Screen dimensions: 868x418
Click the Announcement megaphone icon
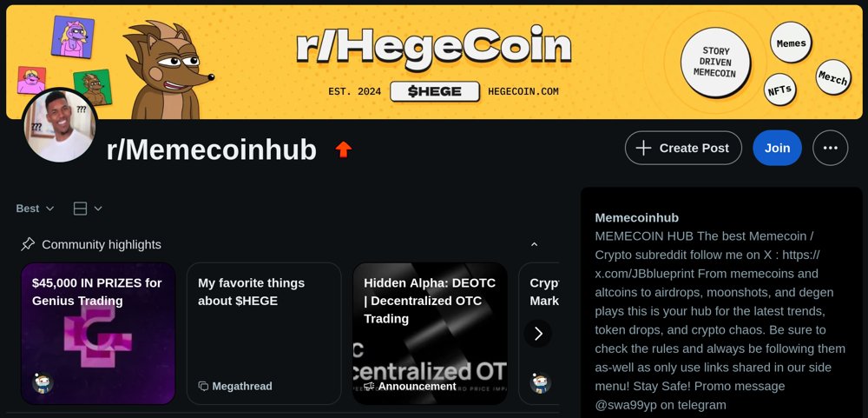pyautogui.click(x=369, y=386)
